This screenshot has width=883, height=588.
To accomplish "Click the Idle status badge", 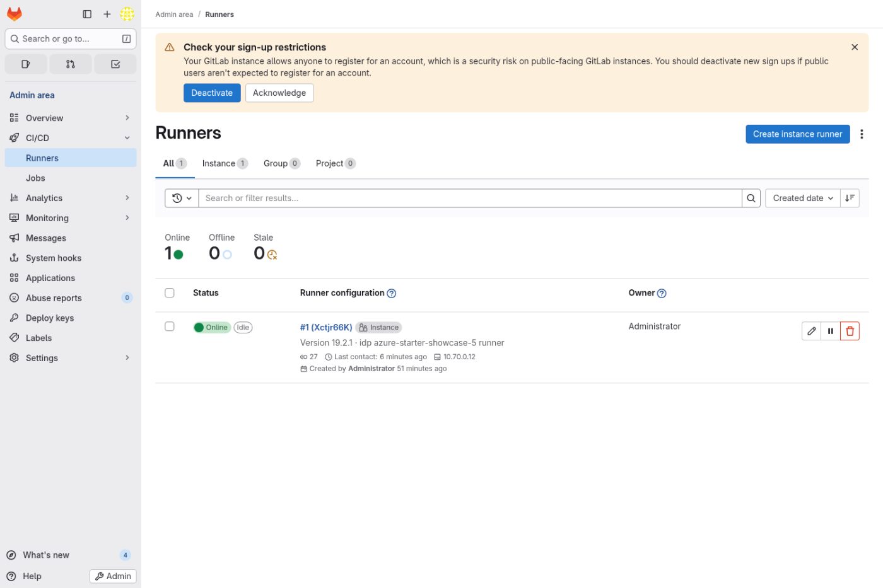I will coord(243,328).
